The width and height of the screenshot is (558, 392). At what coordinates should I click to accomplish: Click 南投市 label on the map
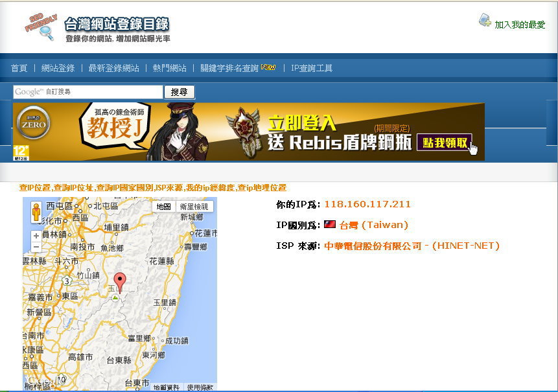pos(82,246)
